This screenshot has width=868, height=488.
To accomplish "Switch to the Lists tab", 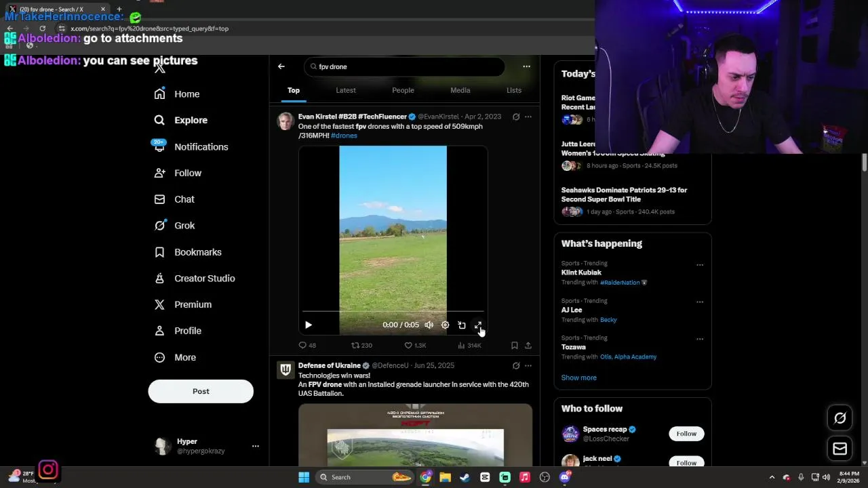I will tap(514, 90).
